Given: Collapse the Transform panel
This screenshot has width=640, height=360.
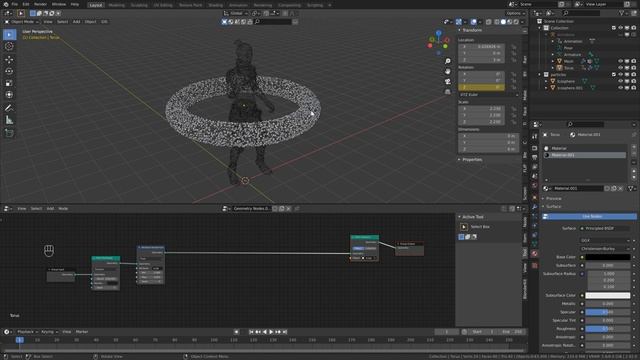Looking at the screenshot, I should tap(471, 30).
